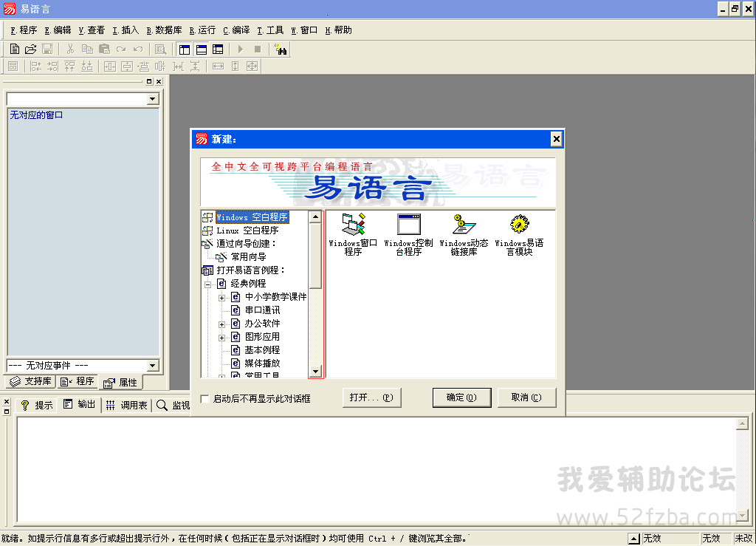Click the Run play triangle icon
Viewport: 756px width, 546px height.
tap(241, 50)
